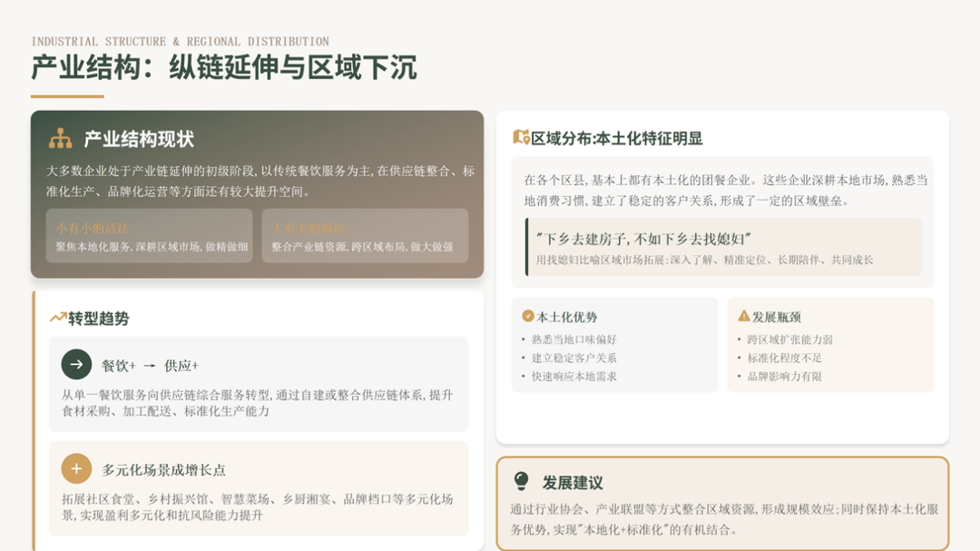
Task: Select the bullet 熟悉当地口味偏好
Action: (x=574, y=339)
